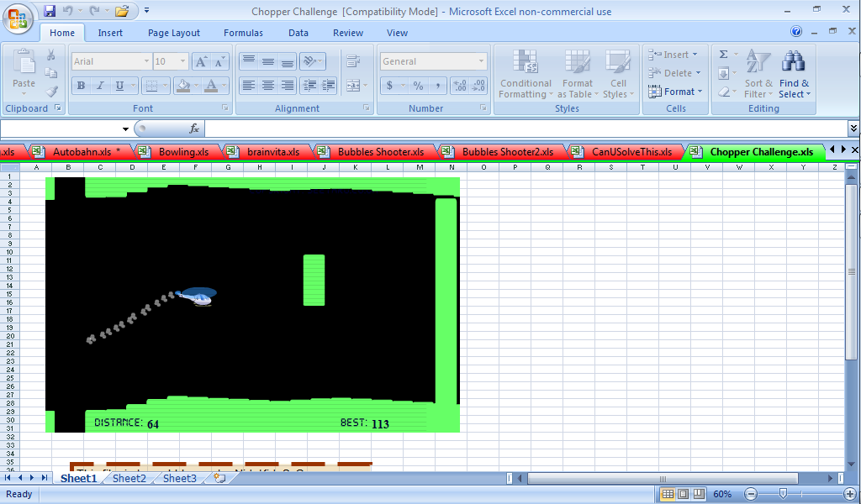Open the Insert ribbon tab

point(110,33)
